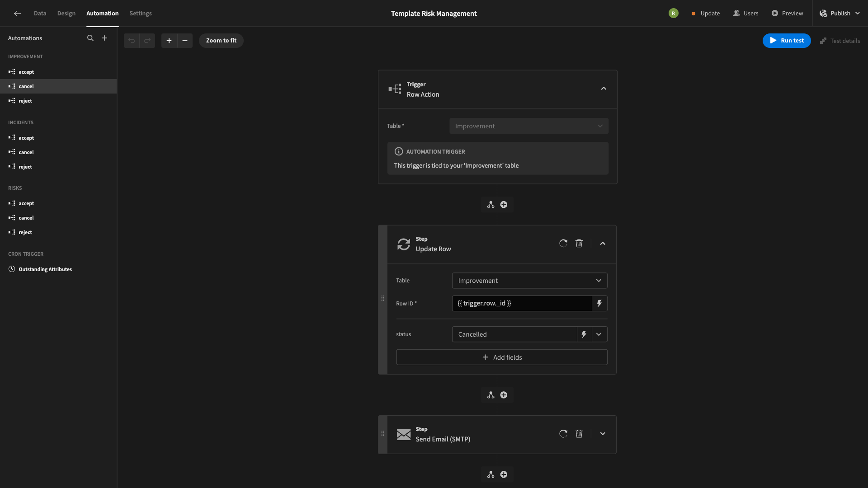868x488 pixels.
Task: Click the refresh/retry icon on Update Row step
Action: click(x=563, y=244)
